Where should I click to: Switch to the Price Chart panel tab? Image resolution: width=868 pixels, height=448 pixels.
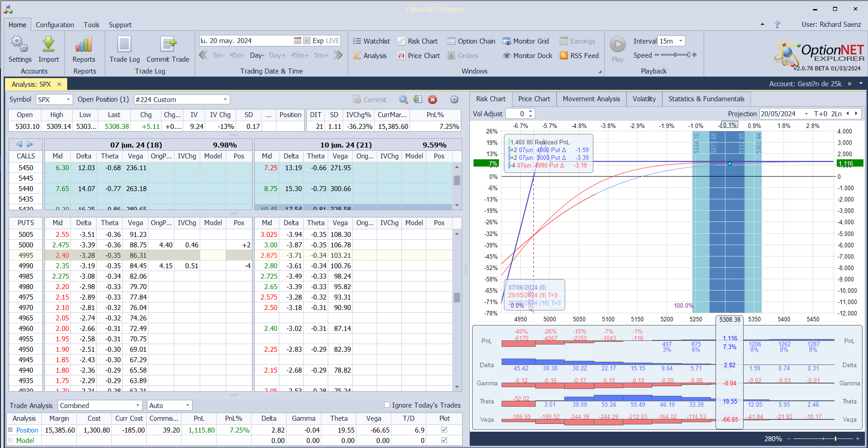tap(534, 99)
